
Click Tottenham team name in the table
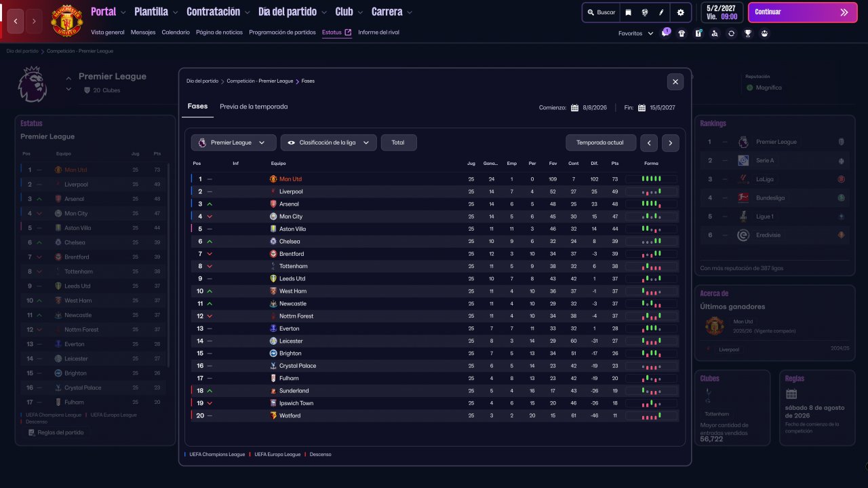293,266
